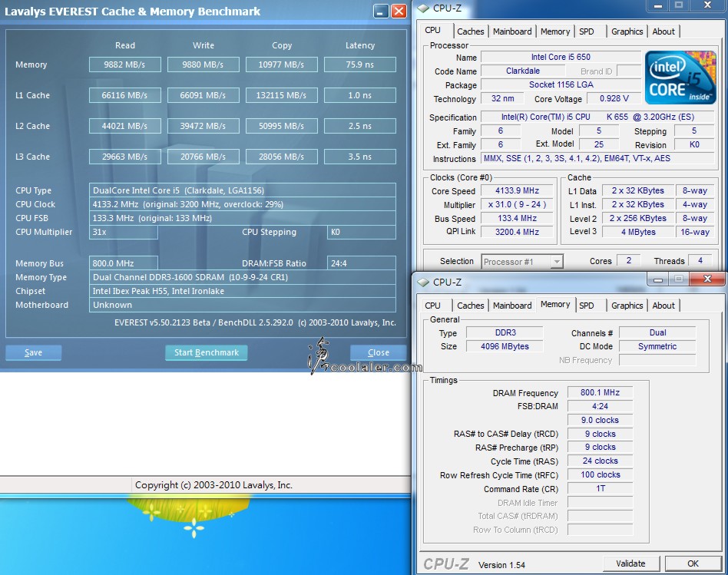Click QPI Link value 3200.4 MHz
Screen dimensions: 728x575
[x=518, y=232]
